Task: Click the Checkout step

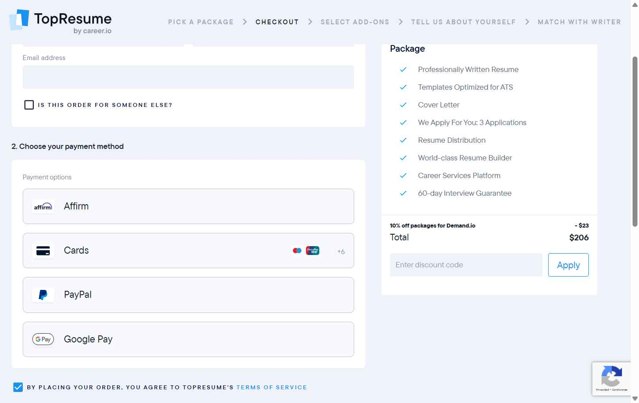Action: click(277, 22)
